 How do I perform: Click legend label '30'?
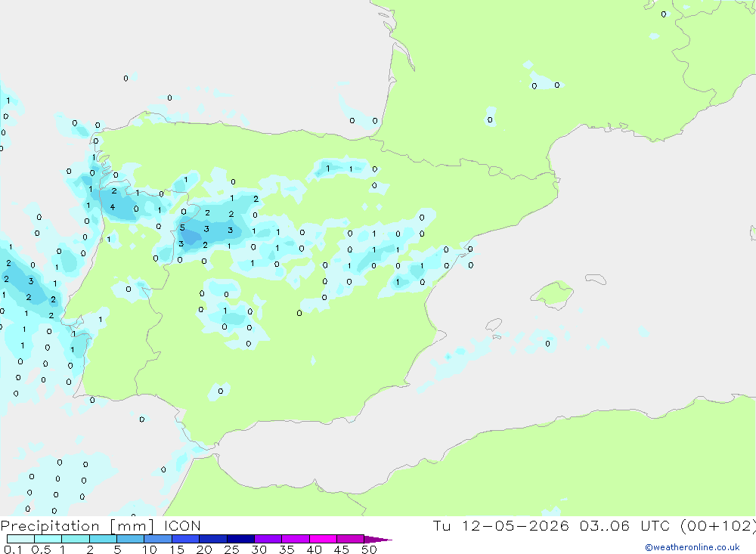click(x=259, y=549)
